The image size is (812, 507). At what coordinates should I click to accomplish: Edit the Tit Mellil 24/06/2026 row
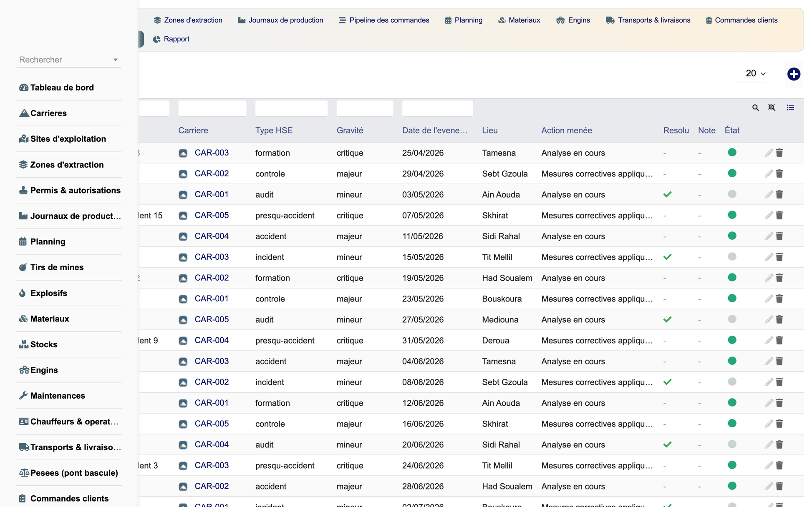coord(769,465)
